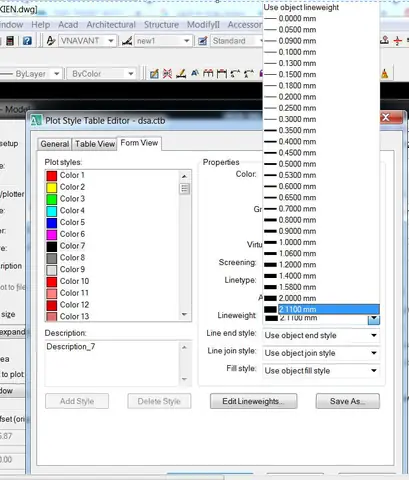
Task: Click the blue A text icon in lower toolbar
Action: 195,73
